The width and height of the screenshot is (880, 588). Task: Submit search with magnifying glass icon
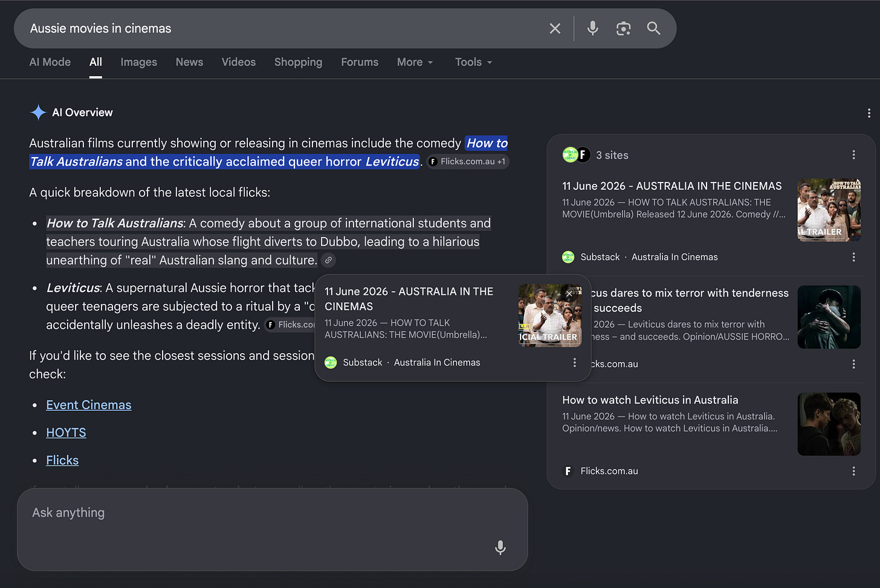(653, 28)
